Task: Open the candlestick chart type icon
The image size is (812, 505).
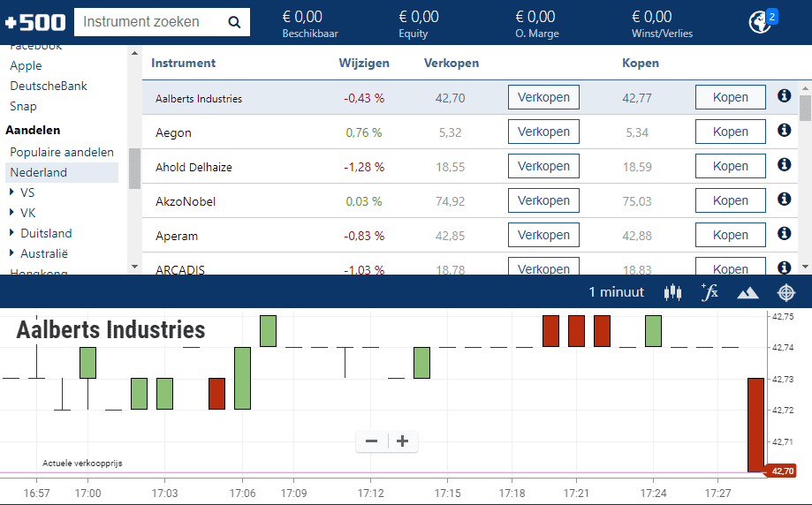Action: coord(673,292)
